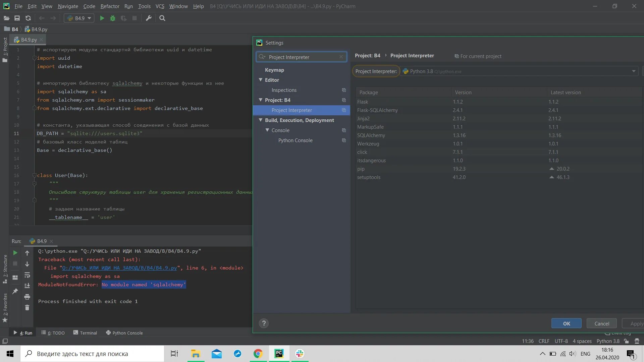Viewport: 644px width, 362px height.
Task: Open the wrench Settings icon
Action: [149, 18]
